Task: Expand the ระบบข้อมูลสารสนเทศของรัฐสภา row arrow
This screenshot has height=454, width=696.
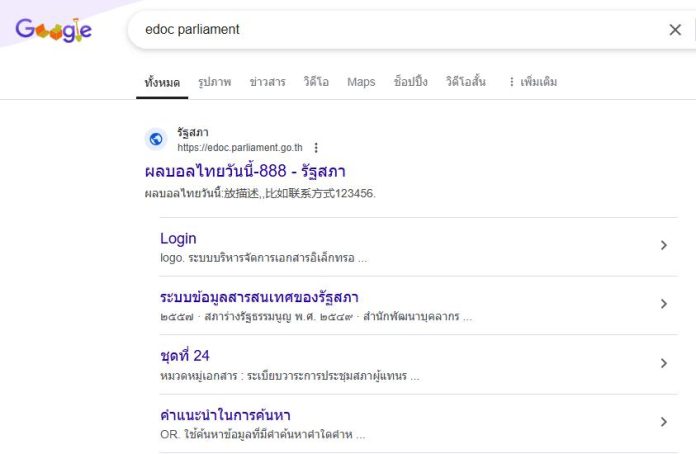Action: (664, 304)
